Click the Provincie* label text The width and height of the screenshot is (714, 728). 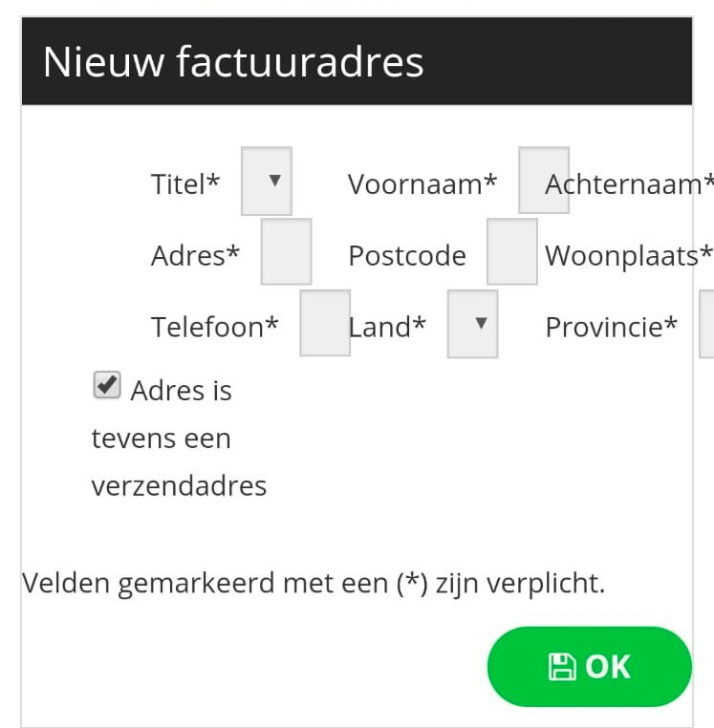pyautogui.click(x=611, y=328)
